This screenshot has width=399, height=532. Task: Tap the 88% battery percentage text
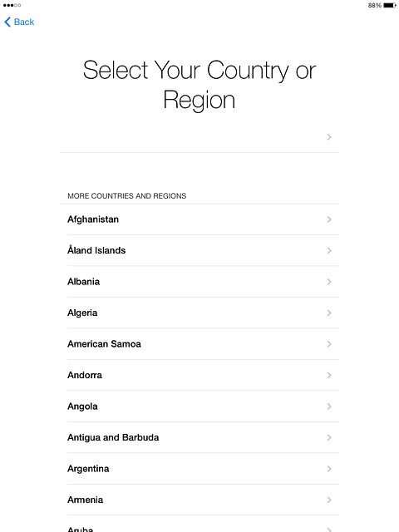click(x=375, y=6)
